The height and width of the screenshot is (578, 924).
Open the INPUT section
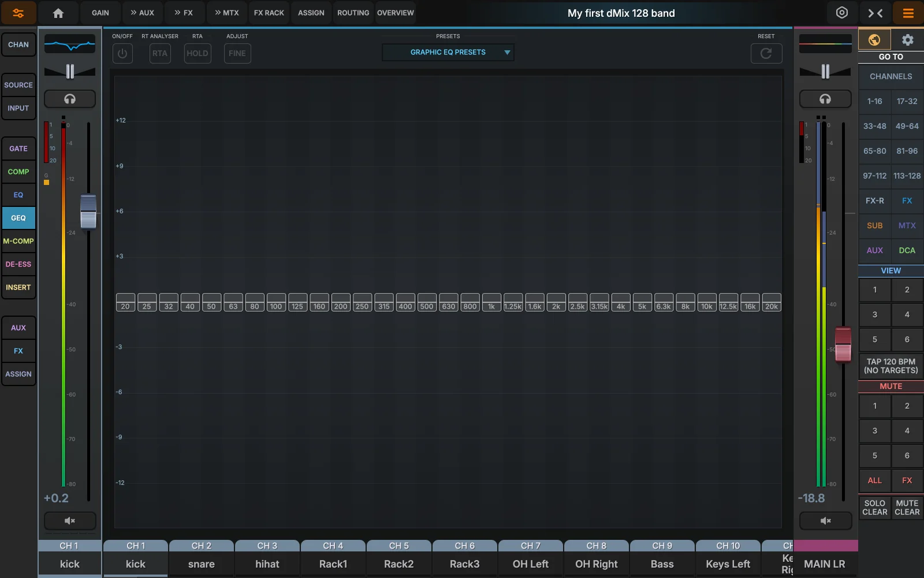pyautogui.click(x=18, y=108)
